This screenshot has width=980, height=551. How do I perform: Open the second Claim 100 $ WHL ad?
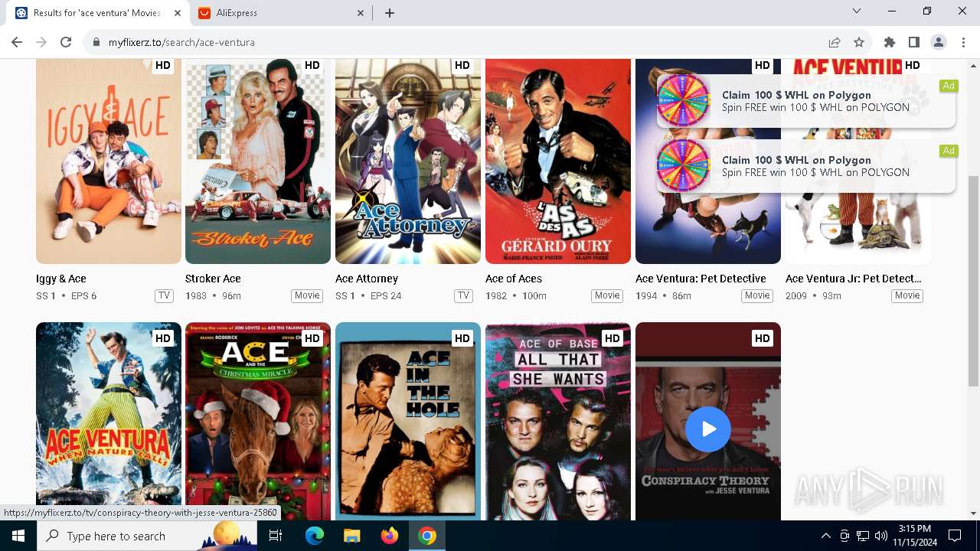(806, 166)
